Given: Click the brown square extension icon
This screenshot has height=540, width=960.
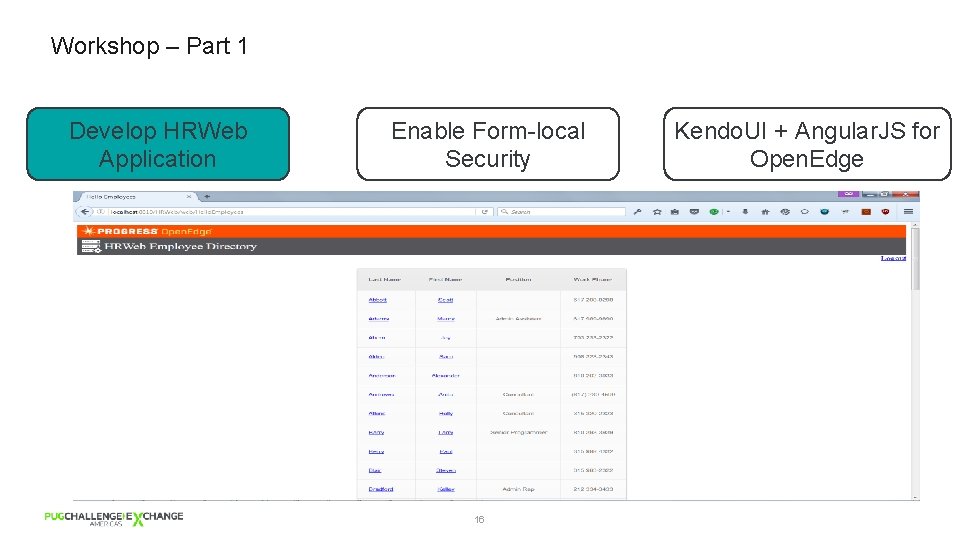Looking at the screenshot, I should pyautogui.click(x=866, y=212).
